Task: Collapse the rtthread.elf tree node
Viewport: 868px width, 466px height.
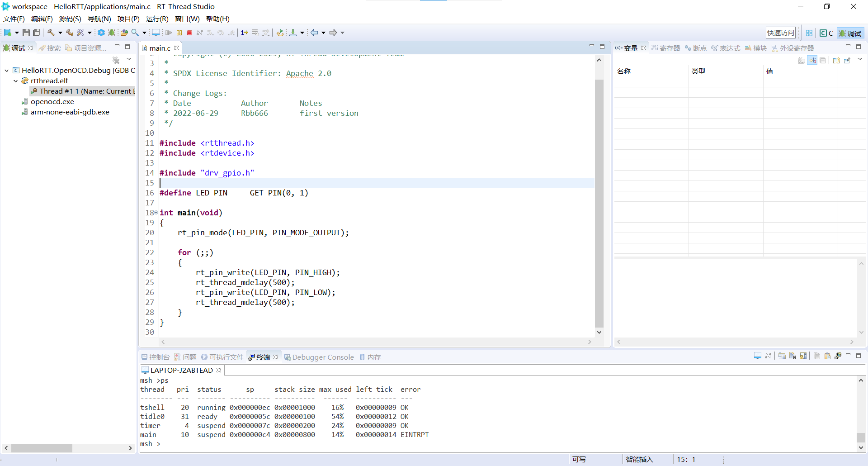Action: pos(15,81)
